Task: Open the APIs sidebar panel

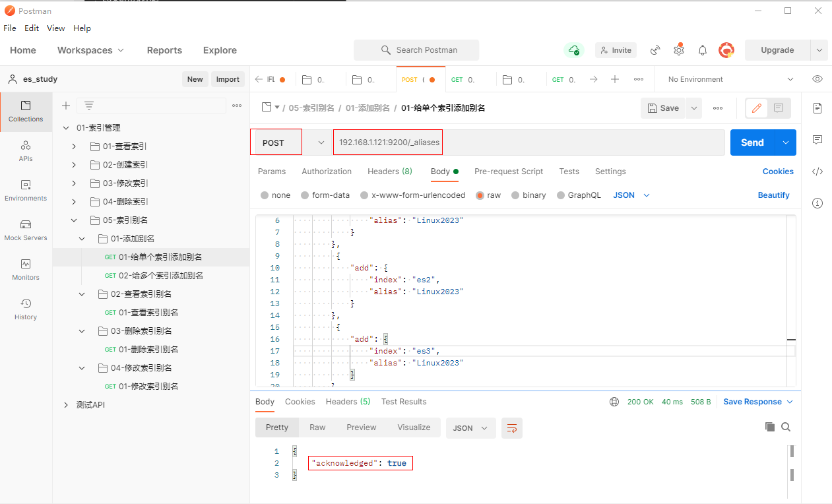Action: click(x=26, y=146)
